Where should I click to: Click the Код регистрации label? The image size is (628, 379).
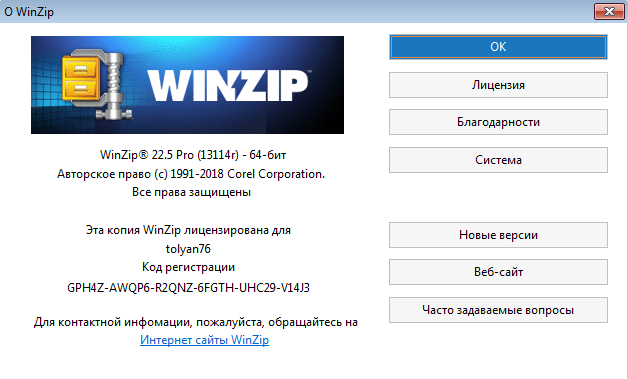point(188,267)
